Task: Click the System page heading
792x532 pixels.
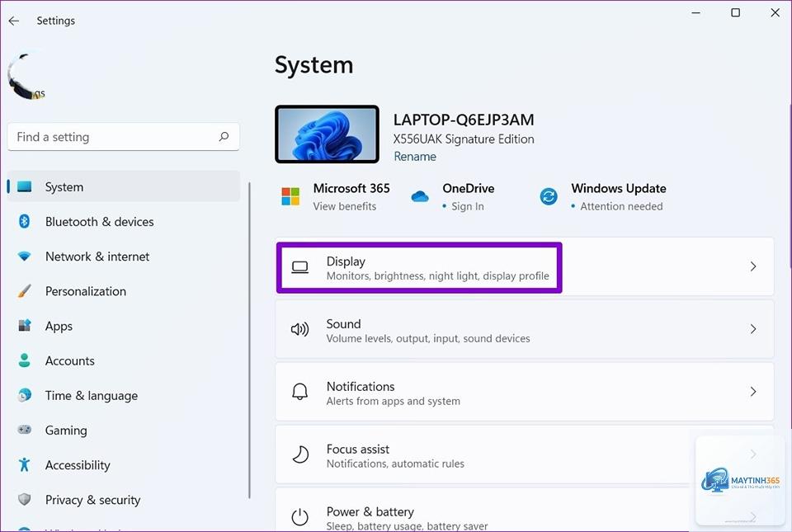Action: tap(314, 66)
